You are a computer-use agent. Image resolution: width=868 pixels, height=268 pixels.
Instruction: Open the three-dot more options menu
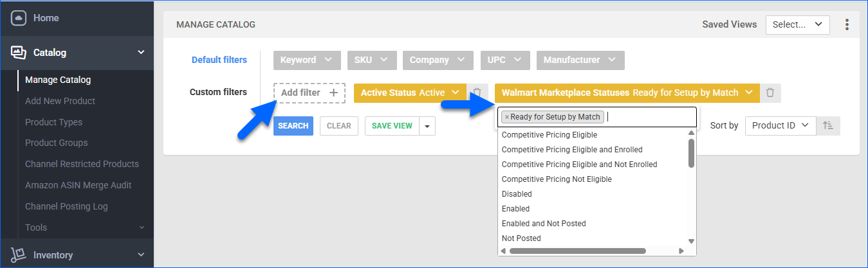[847, 24]
